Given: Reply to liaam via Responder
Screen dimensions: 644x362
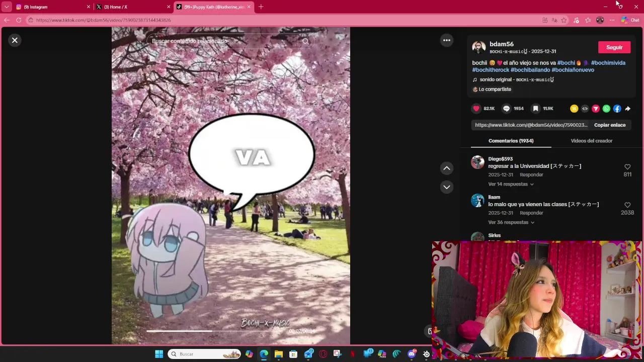Looking at the screenshot, I should (x=531, y=213).
